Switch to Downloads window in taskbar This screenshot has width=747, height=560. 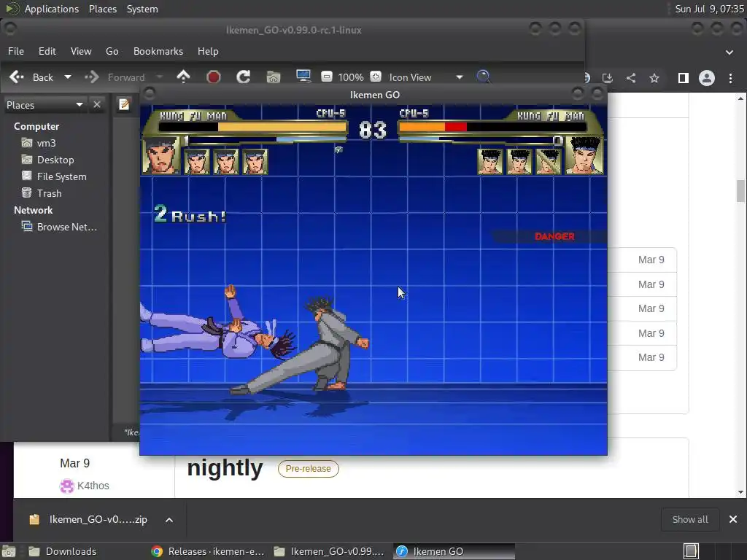pos(62,551)
